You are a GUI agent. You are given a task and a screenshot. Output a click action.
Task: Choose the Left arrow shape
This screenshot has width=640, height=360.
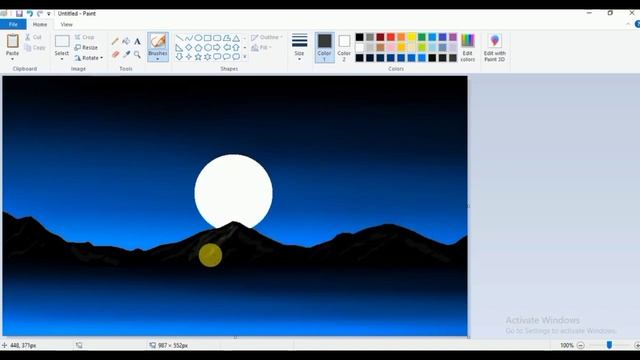click(227, 47)
